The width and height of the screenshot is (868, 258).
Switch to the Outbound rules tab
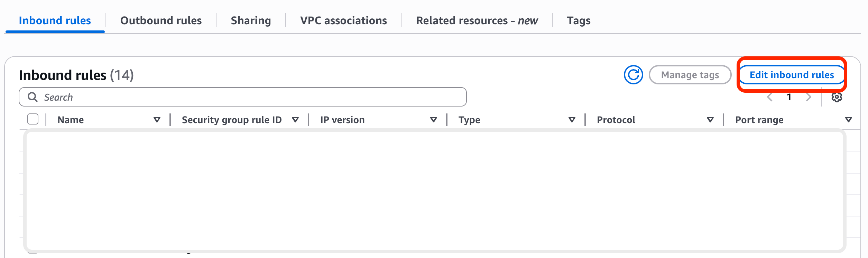(x=161, y=20)
